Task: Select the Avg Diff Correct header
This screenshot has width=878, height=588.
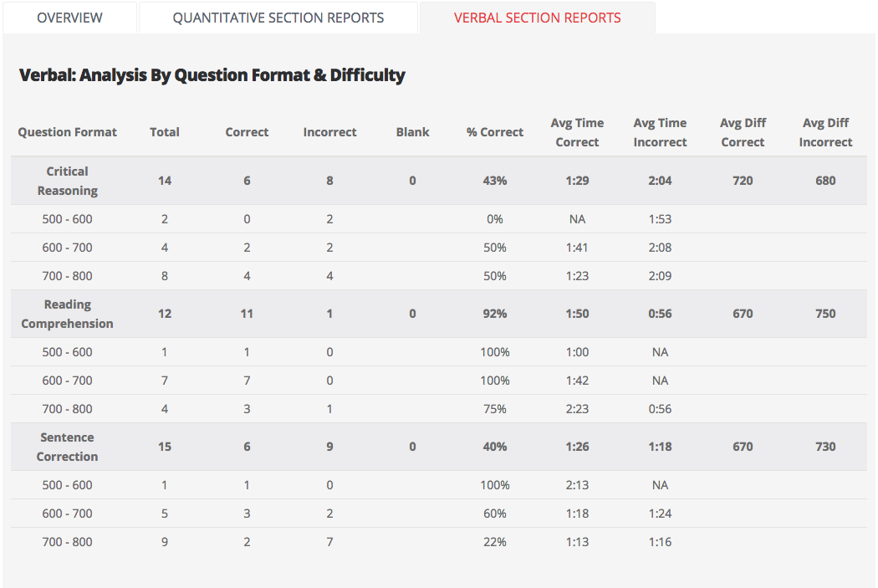Action: point(743,132)
